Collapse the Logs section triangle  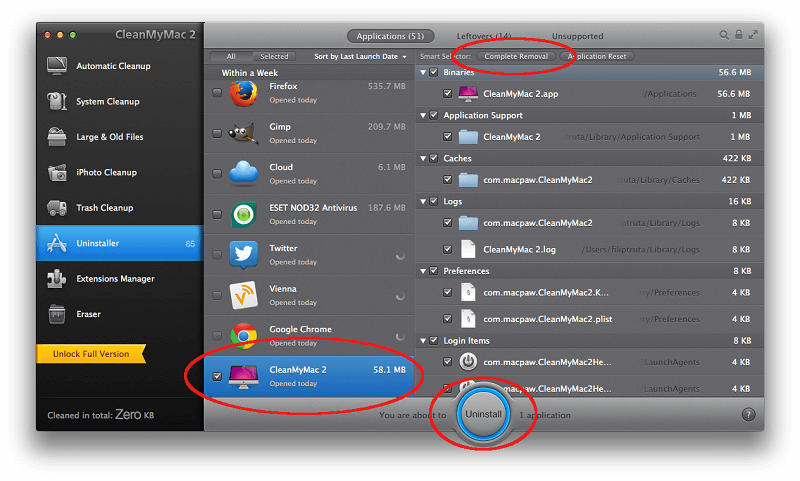point(423,201)
